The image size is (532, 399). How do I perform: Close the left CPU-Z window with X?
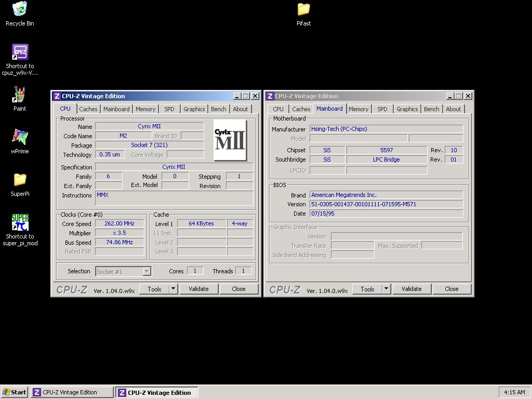coord(255,96)
